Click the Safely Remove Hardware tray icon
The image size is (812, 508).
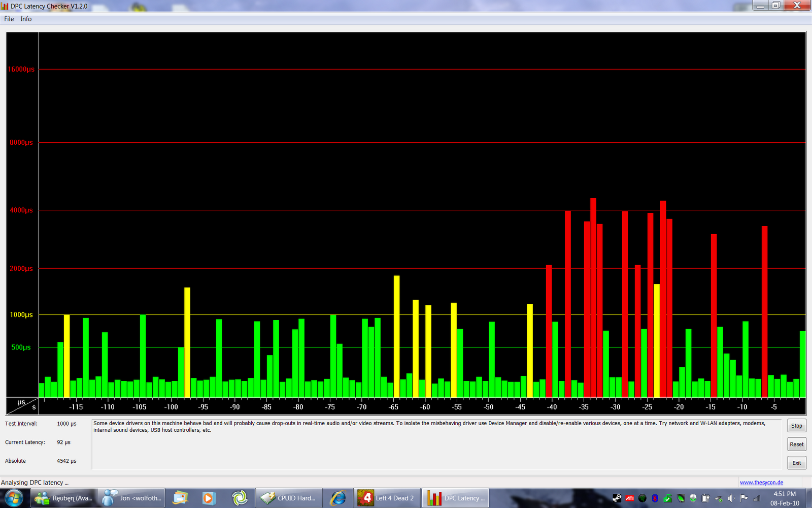click(x=719, y=498)
